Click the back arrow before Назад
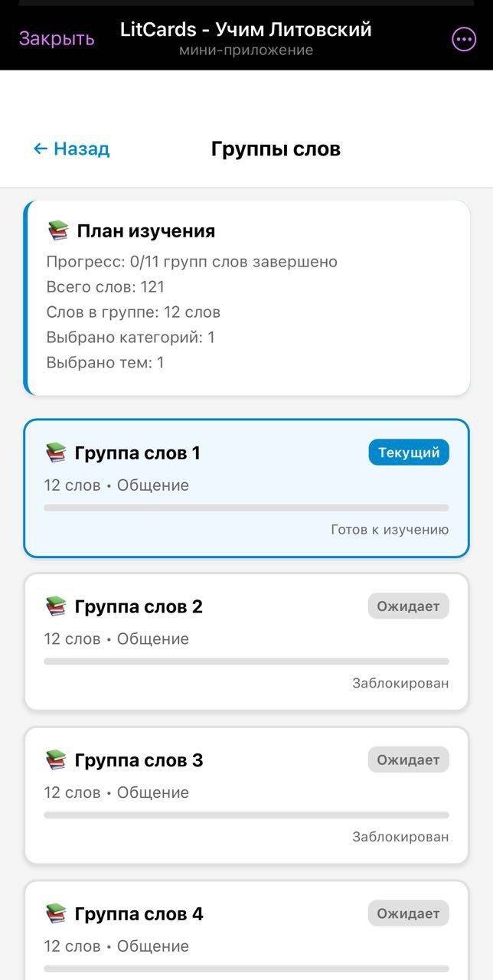Image resolution: width=493 pixels, height=980 pixels. tap(38, 149)
